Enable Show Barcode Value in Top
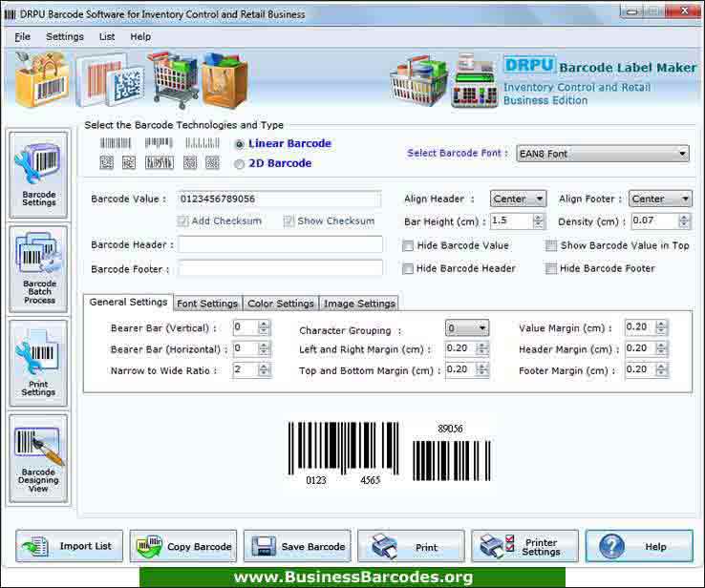 [551, 245]
